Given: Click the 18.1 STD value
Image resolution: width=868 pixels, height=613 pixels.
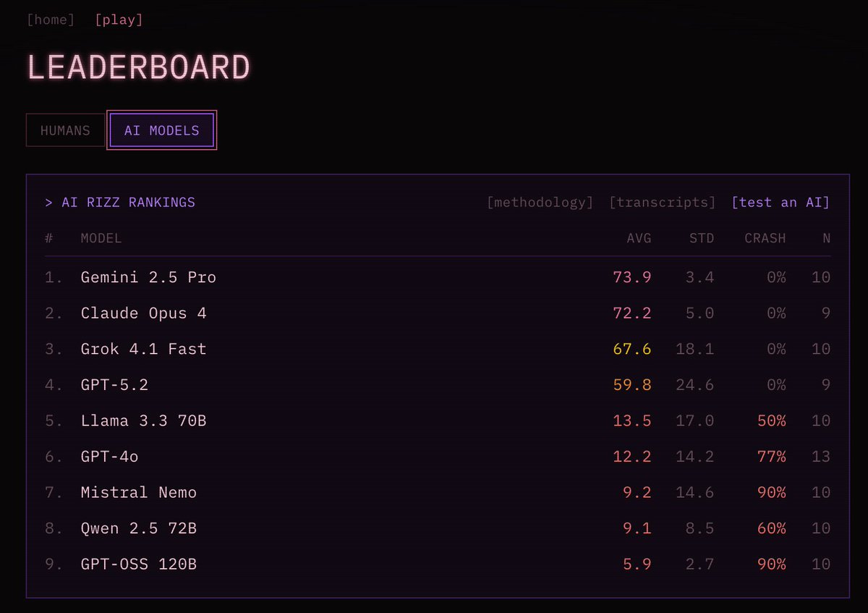Looking at the screenshot, I should pos(695,349).
